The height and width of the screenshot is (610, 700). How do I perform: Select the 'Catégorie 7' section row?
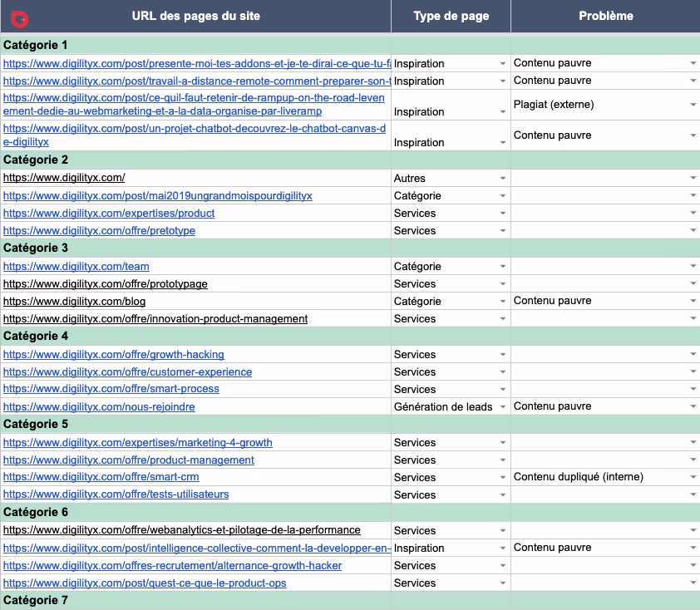350,601
